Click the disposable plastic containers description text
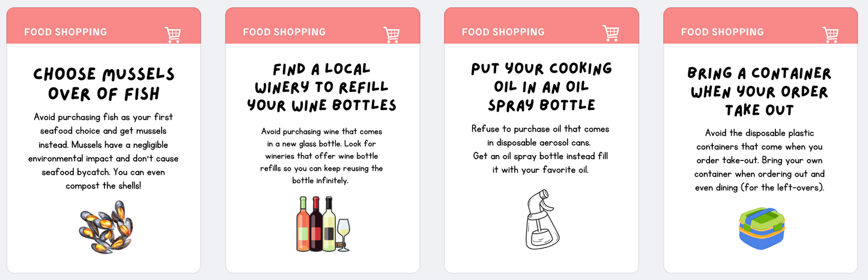 click(760, 160)
